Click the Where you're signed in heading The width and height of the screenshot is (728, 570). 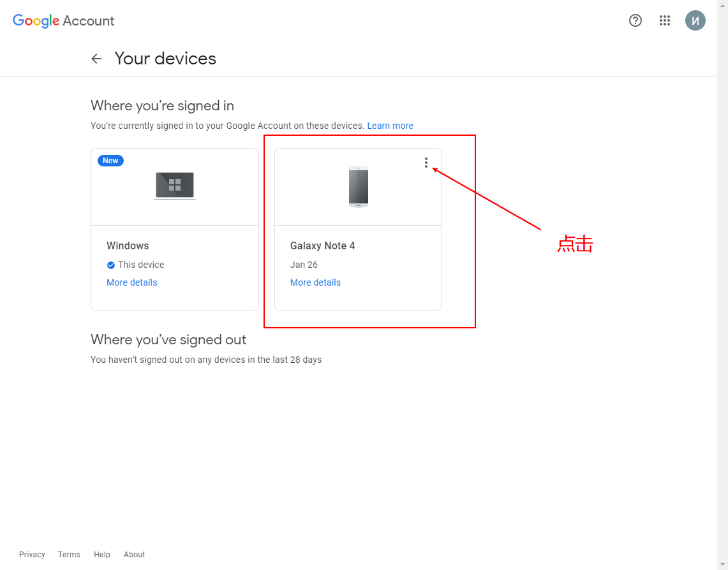click(162, 106)
